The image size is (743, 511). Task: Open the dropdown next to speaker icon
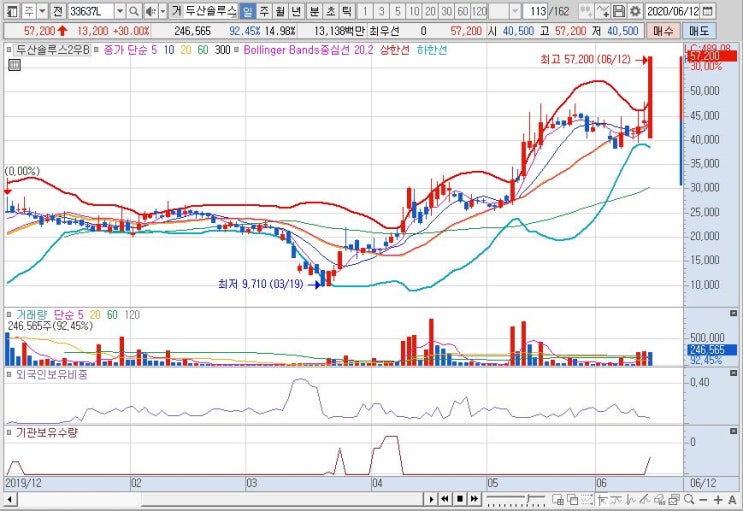tap(163, 10)
